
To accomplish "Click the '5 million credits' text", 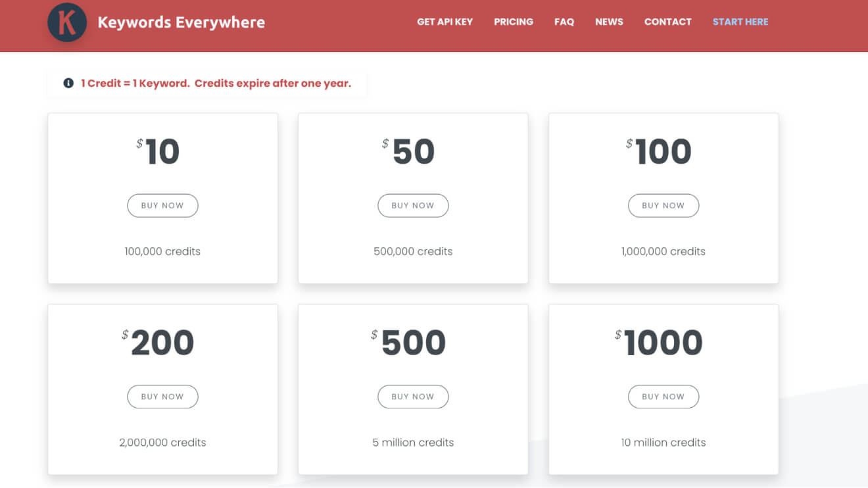I will point(413,443).
